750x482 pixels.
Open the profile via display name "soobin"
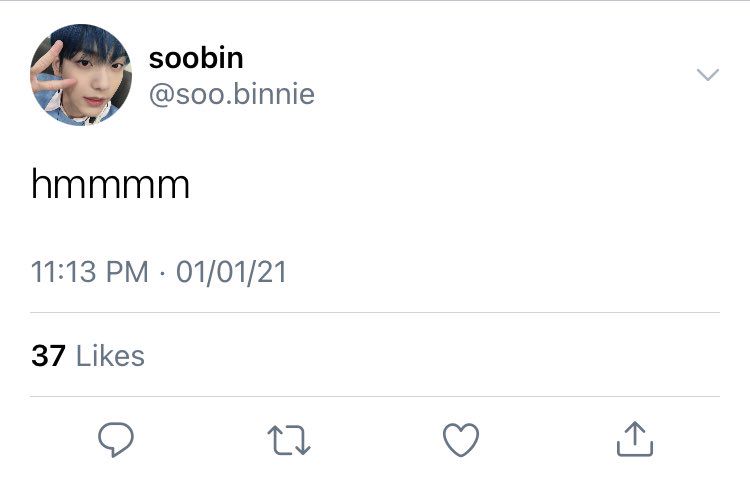tap(196, 58)
